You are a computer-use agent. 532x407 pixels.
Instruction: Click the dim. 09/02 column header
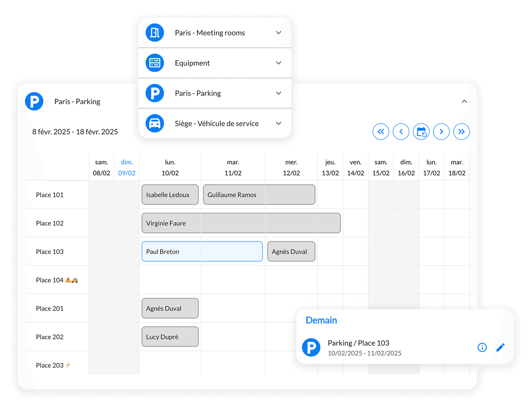tap(127, 167)
